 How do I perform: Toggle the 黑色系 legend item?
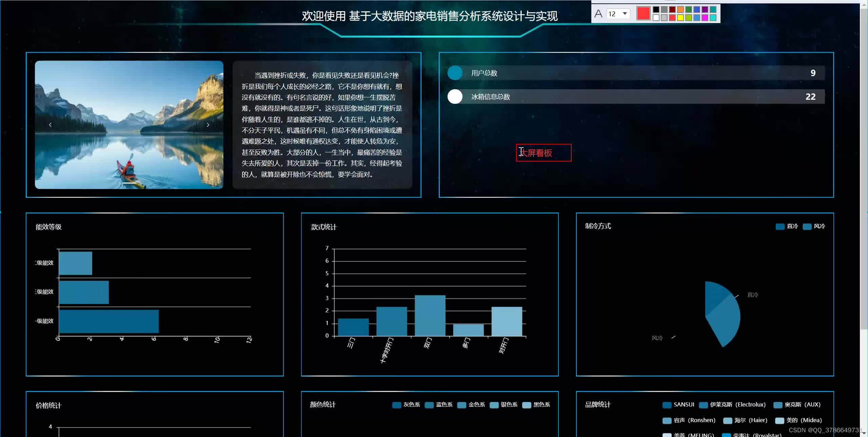[536, 405]
